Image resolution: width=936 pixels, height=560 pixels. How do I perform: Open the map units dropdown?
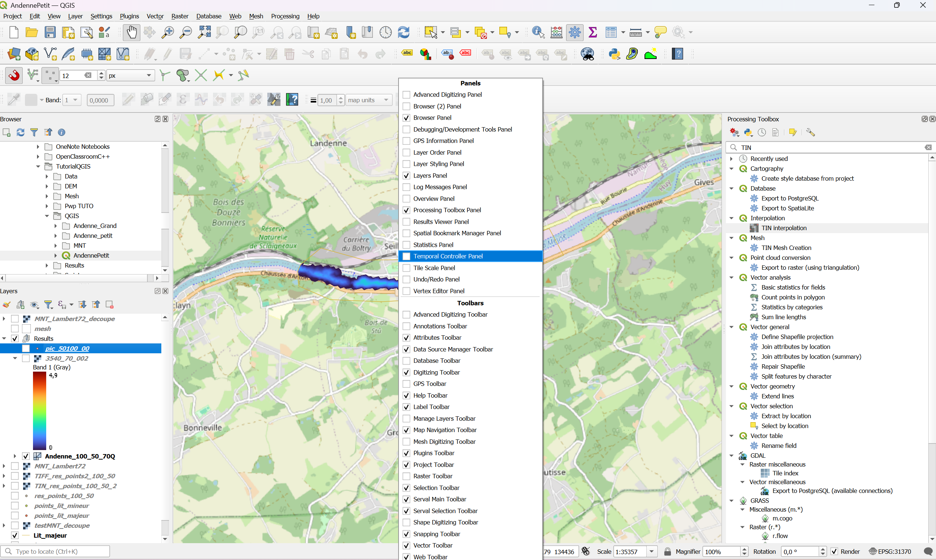(x=369, y=100)
